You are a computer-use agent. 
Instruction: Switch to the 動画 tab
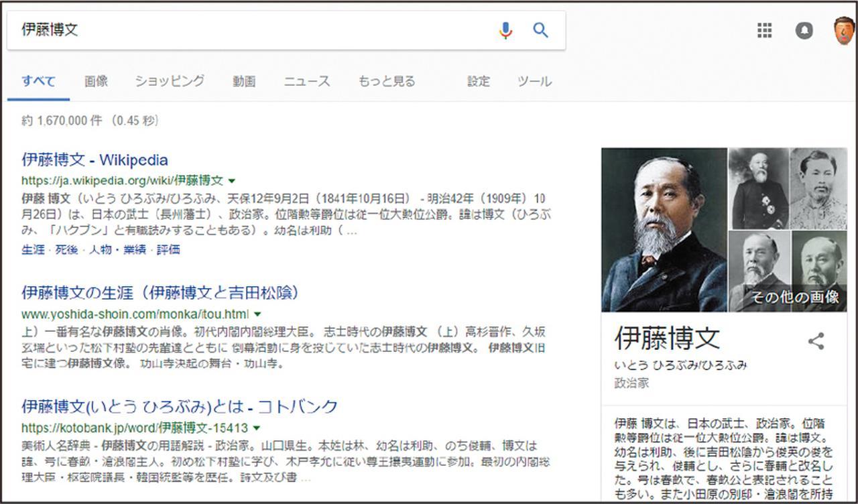244,82
